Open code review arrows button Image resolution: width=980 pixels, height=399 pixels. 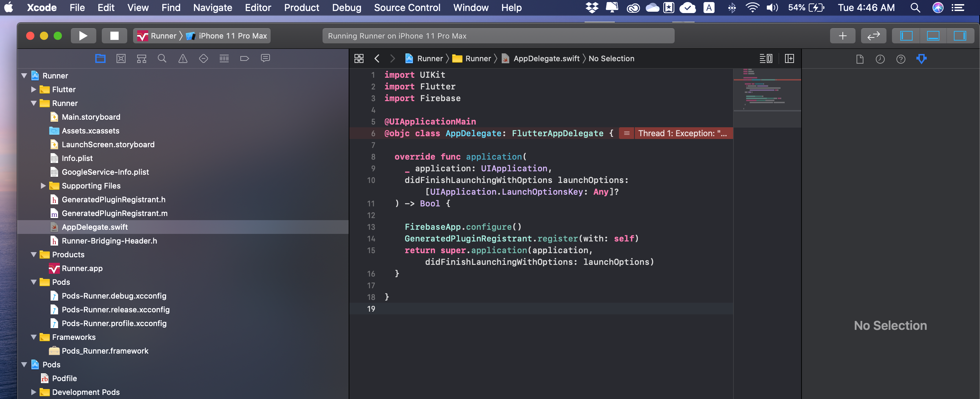pos(873,36)
